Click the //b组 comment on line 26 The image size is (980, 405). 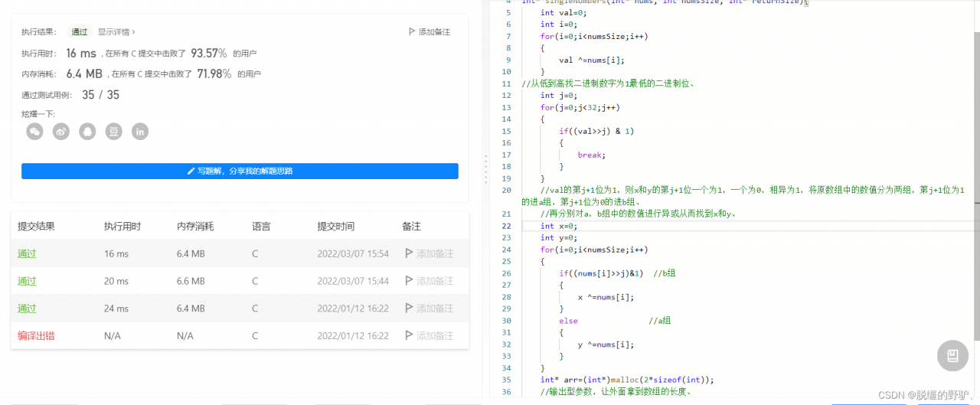pos(664,273)
